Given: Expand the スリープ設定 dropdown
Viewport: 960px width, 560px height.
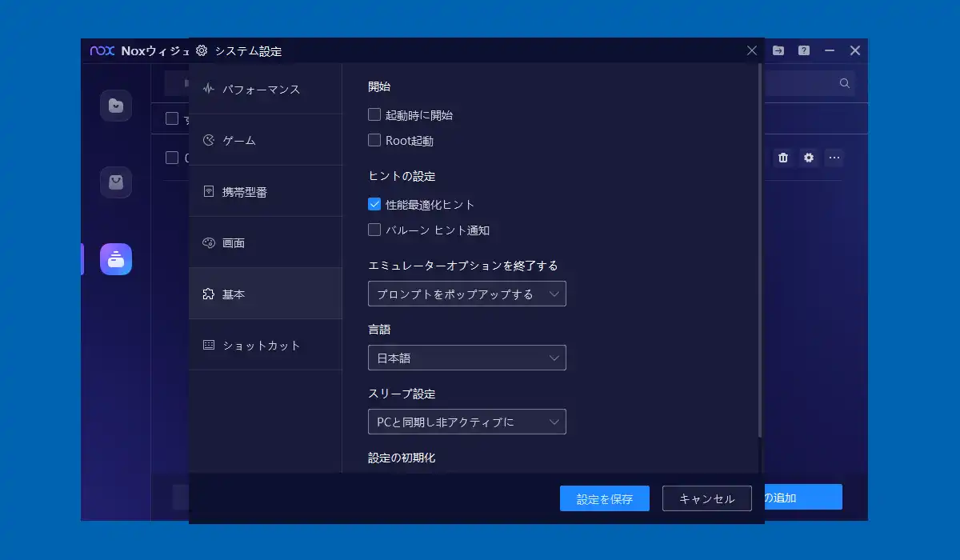Looking at the screenshot, I should point(467,422).
